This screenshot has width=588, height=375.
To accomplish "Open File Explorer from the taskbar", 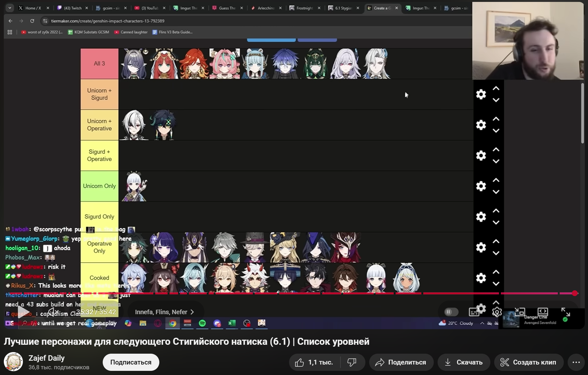I will 143,323.
